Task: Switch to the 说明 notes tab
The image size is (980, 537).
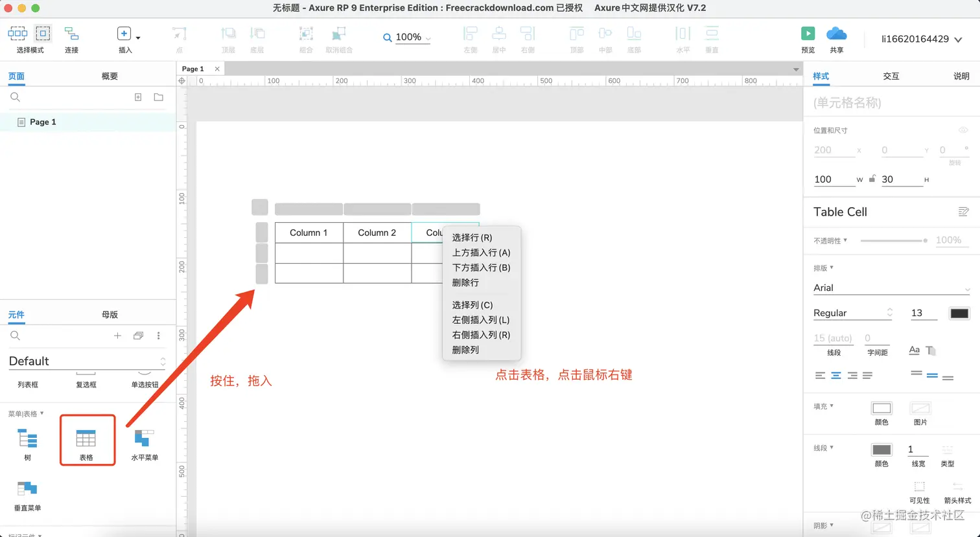Action: click(961, 76)
